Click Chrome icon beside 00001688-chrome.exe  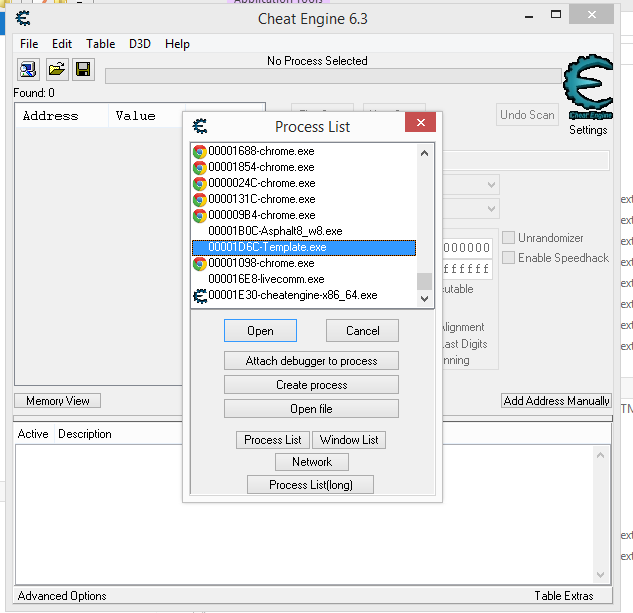coord(199,151)
